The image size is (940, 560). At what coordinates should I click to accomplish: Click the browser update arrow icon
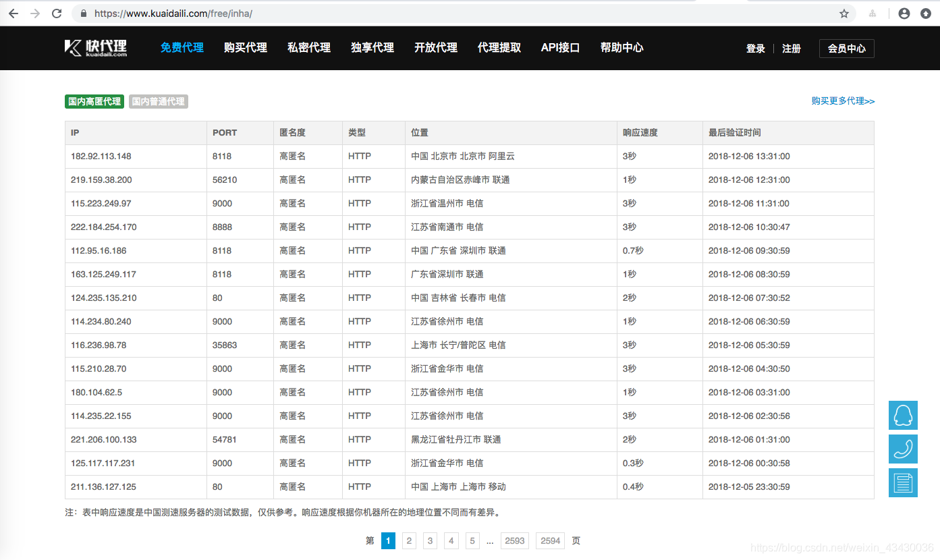(x=926, y=13)
